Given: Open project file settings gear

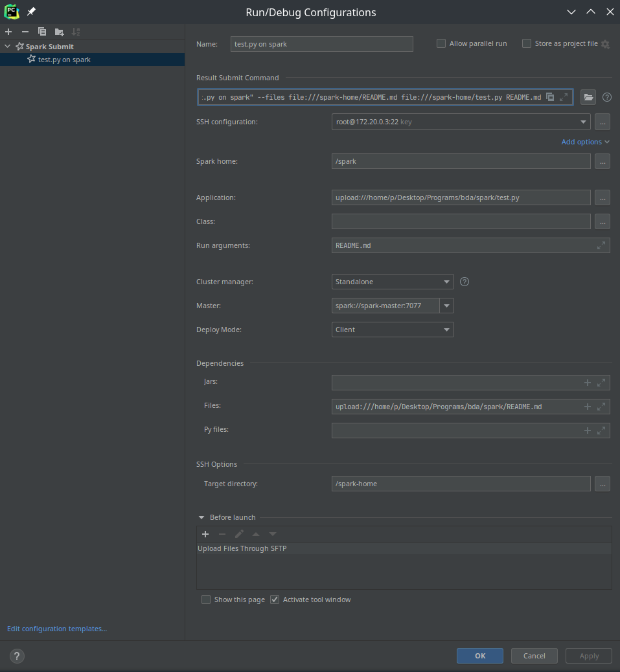Looking at the screenshot, I should [605, 44].
